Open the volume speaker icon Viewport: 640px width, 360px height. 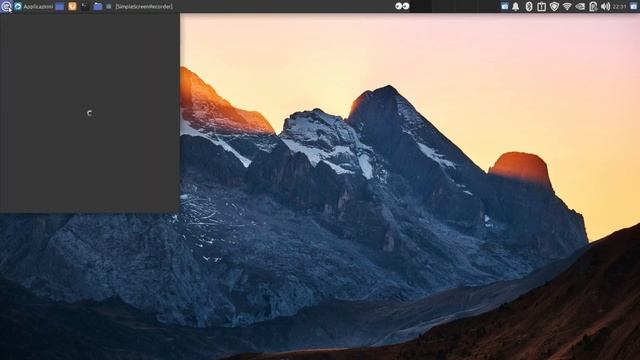(605, 7)
